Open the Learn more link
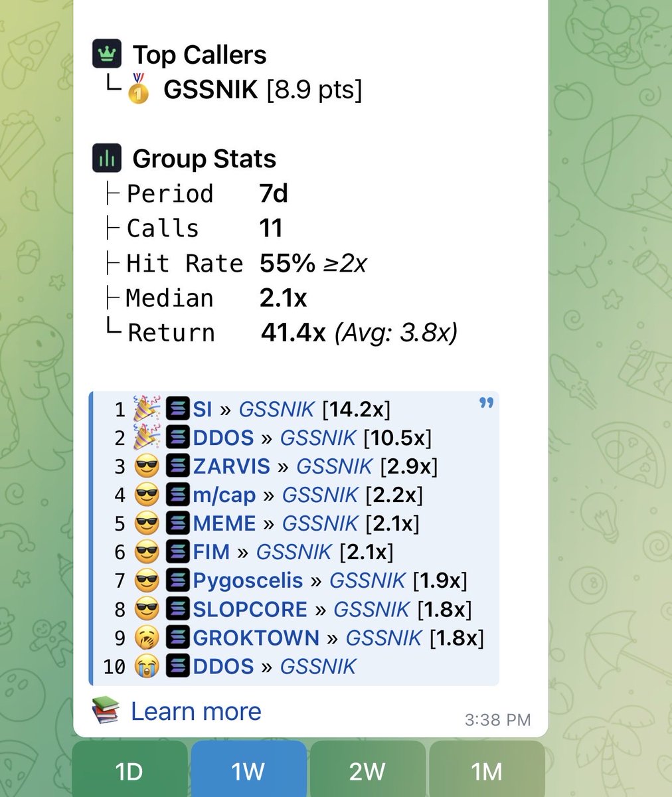This screenshot has width=672, height=797. pos(196,711)
